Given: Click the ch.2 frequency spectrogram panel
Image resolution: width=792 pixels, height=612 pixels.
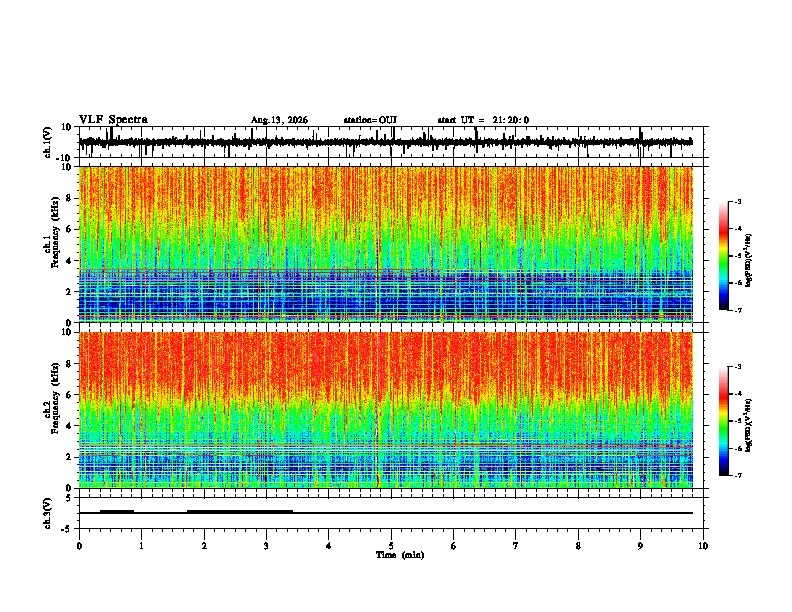Looking at the screenshot, I should (385, 410).
